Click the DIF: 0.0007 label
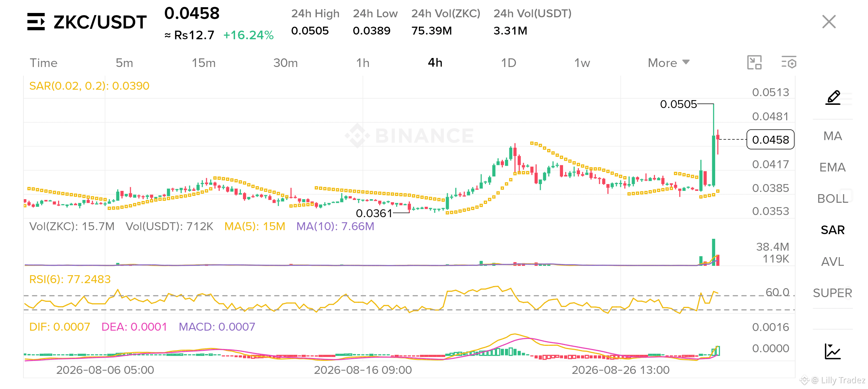 point(59,327)
